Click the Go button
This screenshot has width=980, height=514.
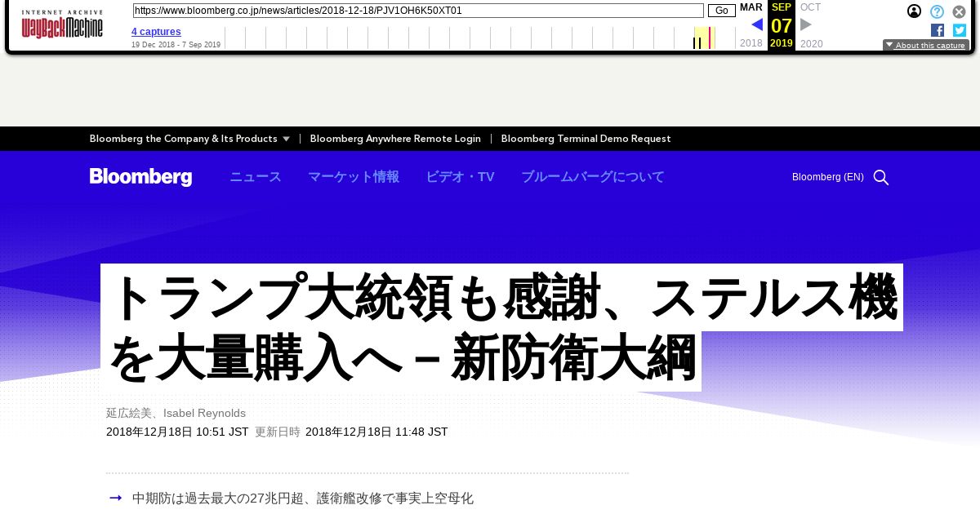[x=722, y=11]
